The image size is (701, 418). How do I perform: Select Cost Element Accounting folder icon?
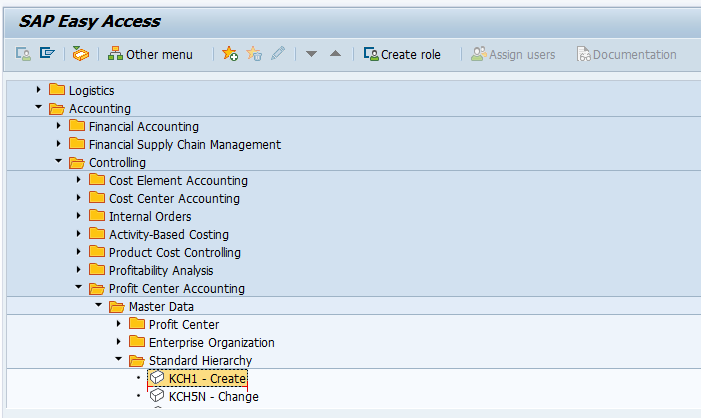click(97, 180)
